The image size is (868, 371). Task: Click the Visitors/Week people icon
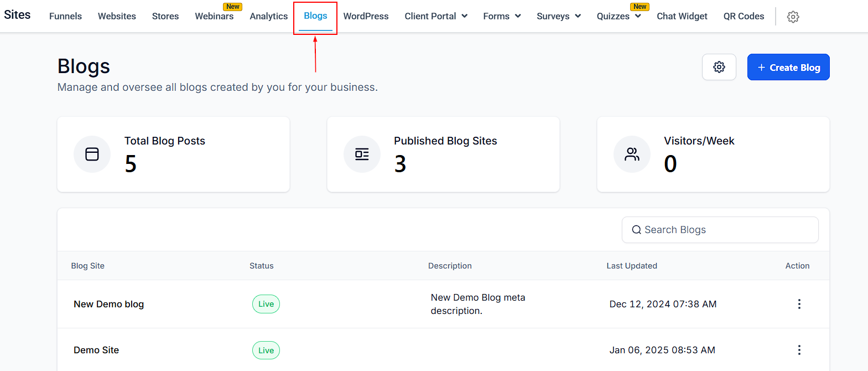pyautogui.click(x=632, y=154)
